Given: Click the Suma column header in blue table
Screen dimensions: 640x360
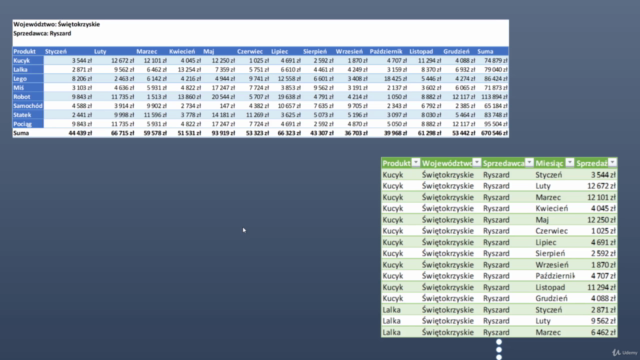Looking at the screenshot, I should 485,51.
